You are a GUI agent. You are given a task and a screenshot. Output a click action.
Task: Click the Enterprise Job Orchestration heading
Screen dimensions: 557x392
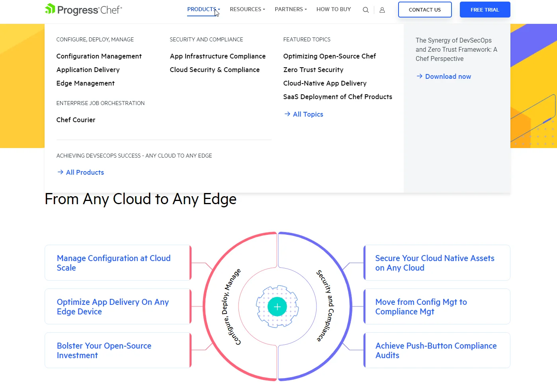(x=100, y=103)
